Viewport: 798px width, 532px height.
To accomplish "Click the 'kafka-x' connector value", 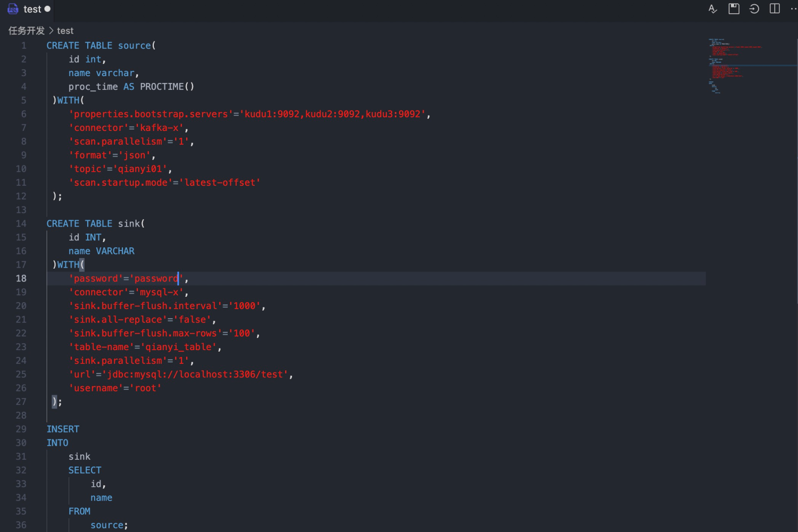I will 159,128.
